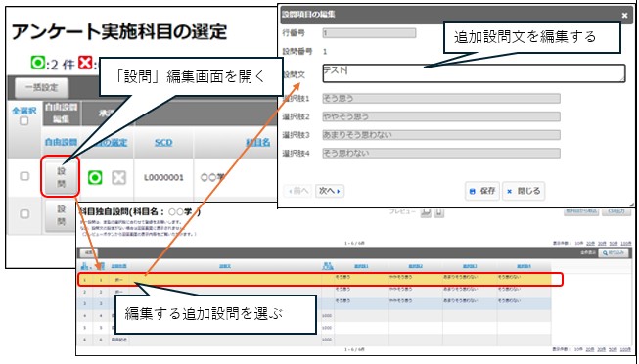The height and width of the screenshot is (364, 639).
Task: Sort by the 自由設問 column link
Action: (x=61, y=142)
